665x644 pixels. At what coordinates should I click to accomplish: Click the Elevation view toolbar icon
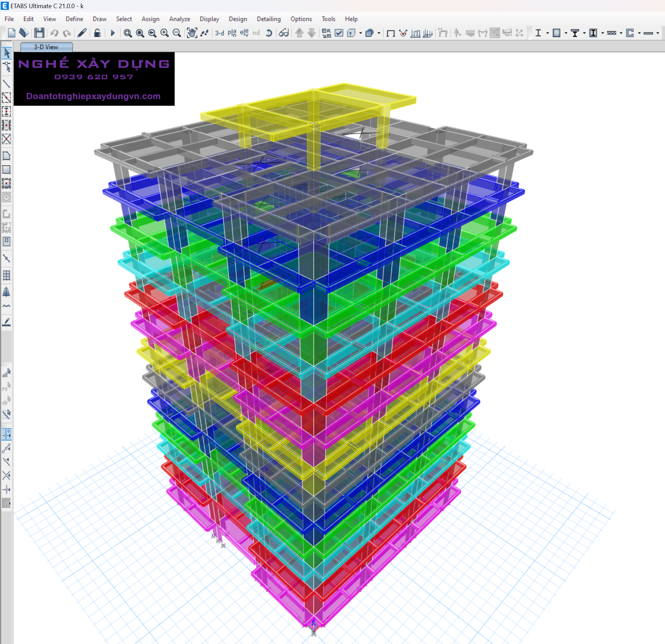[x=244, y=33]
